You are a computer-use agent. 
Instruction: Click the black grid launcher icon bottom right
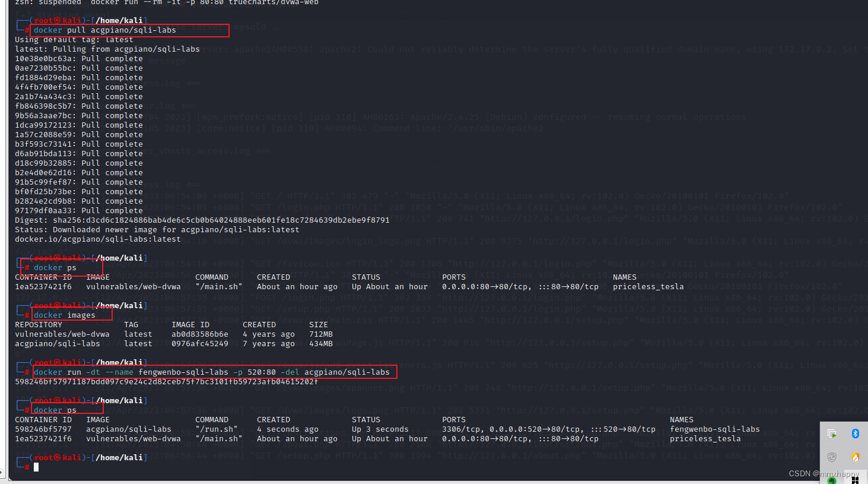[x=854, y=480]
